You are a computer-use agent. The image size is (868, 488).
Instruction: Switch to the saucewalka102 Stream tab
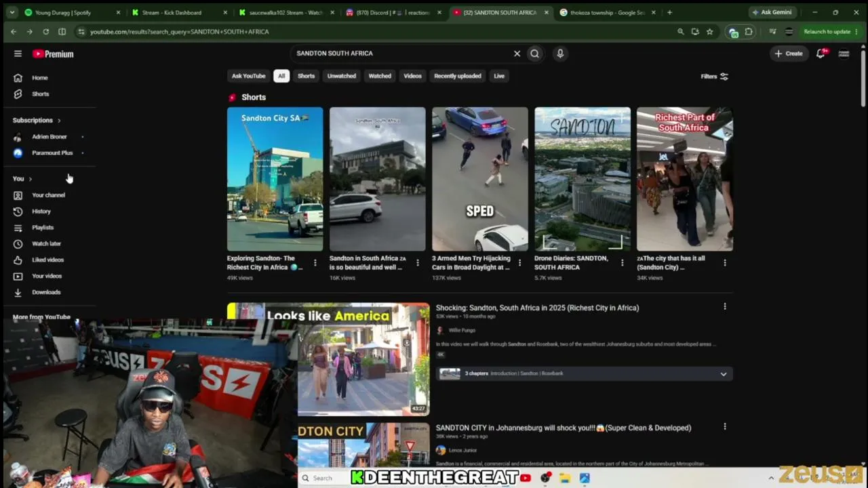288,12
